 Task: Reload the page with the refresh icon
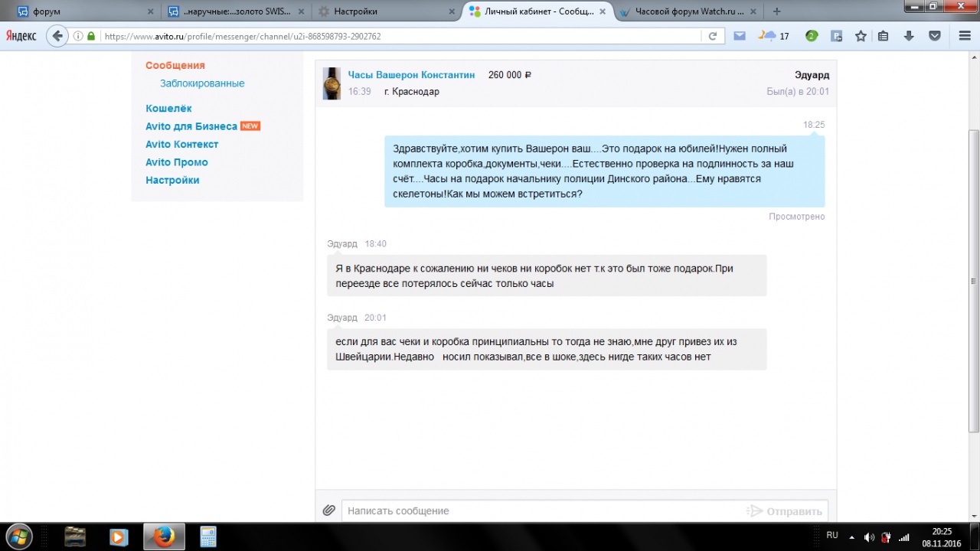pyautogui.click(x=713, y=36)
